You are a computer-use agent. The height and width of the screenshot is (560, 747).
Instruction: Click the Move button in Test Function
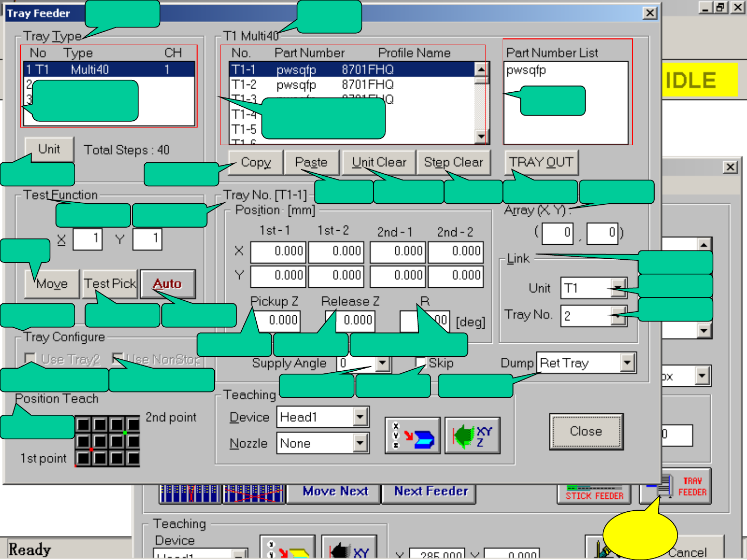(x=52, y=284)
